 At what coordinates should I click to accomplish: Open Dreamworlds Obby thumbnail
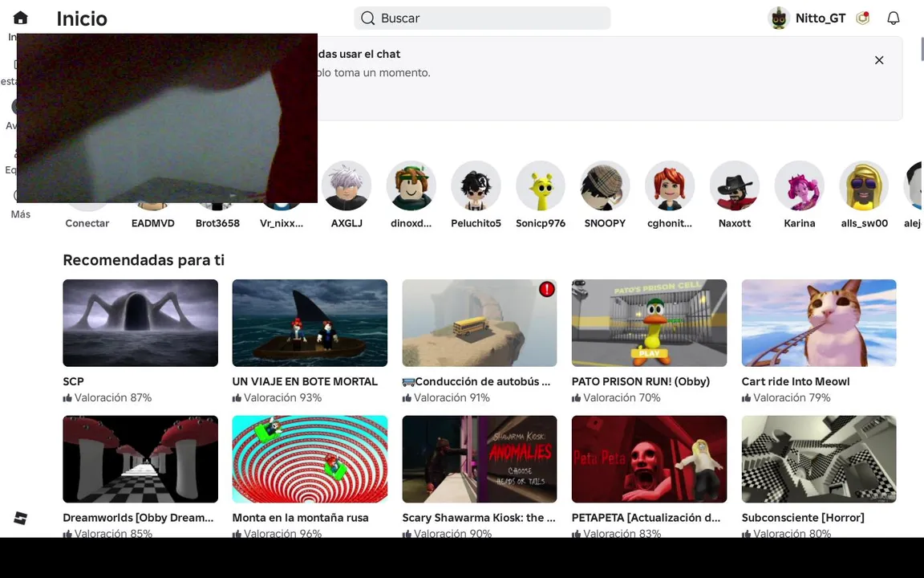point(140,459)
